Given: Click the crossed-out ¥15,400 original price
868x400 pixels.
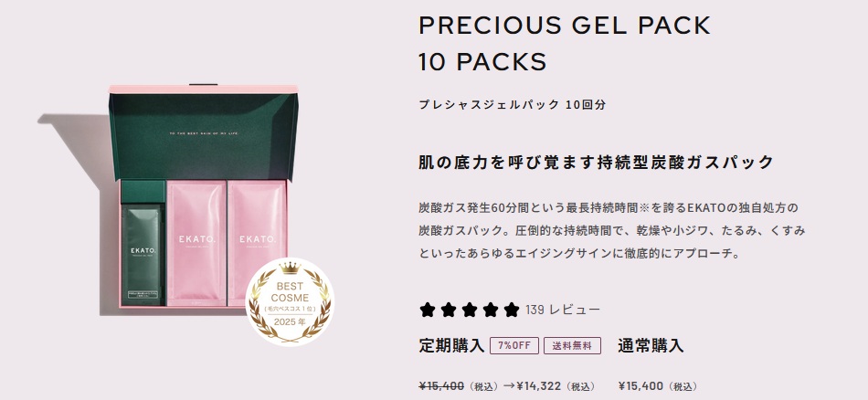Looking at the screenshot, I should tap(441, 386).
